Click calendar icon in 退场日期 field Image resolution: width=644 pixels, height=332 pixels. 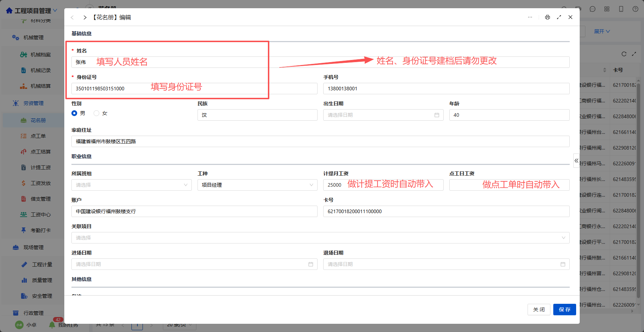(563, 264)
